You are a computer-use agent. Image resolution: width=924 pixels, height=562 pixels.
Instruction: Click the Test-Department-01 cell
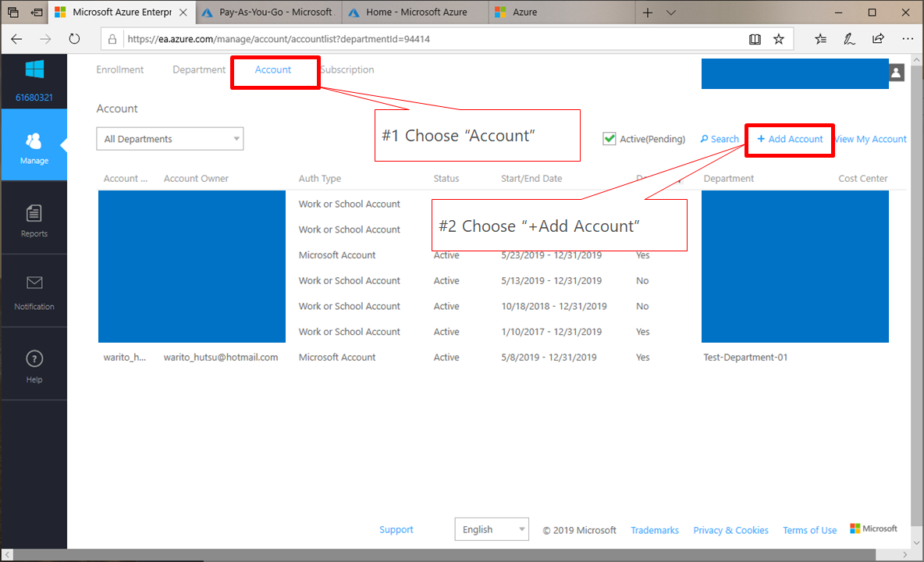[x=745, y=357]
